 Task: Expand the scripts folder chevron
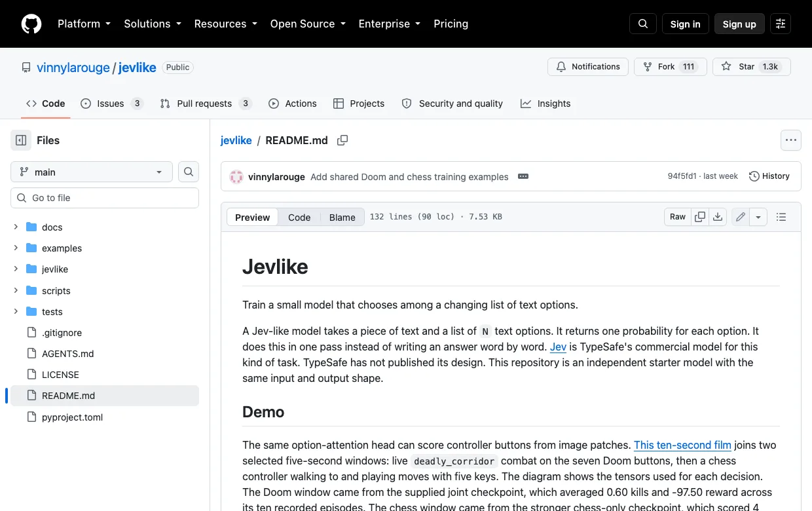[x=16, y=291]
